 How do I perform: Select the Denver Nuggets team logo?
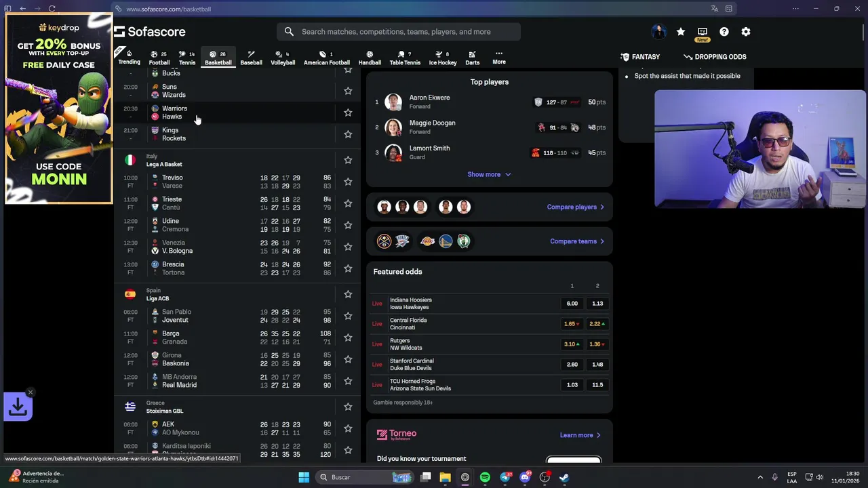[384, 241]
